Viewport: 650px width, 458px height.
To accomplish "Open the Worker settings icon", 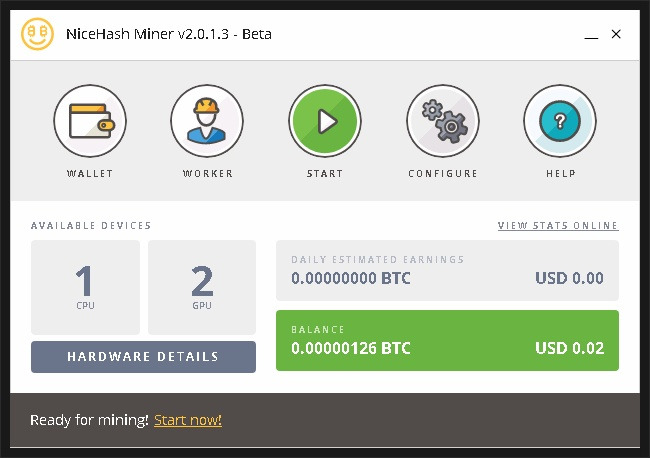I will click(x=207, y=121).
